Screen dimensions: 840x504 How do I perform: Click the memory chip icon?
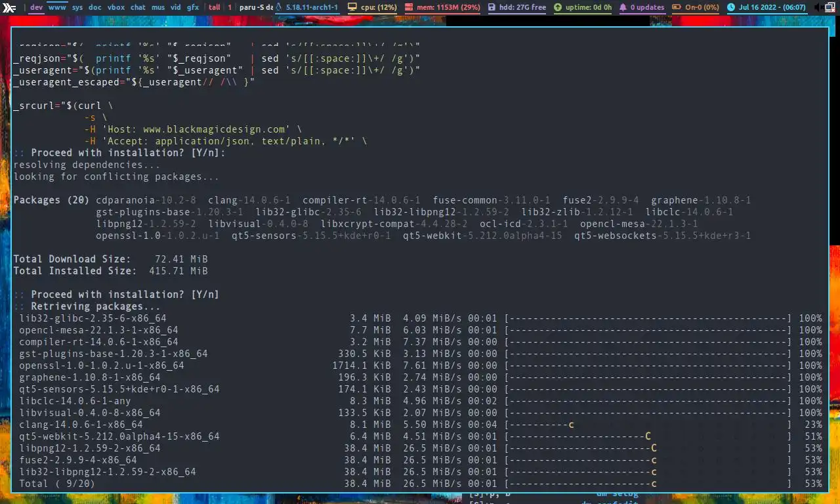409,7
